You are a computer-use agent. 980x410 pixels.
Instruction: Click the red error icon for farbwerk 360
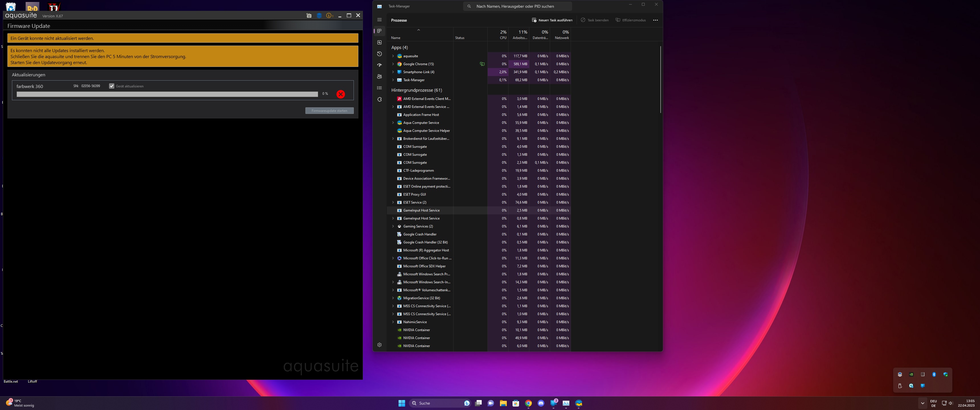pyautogui.click(x=340, y=94)
